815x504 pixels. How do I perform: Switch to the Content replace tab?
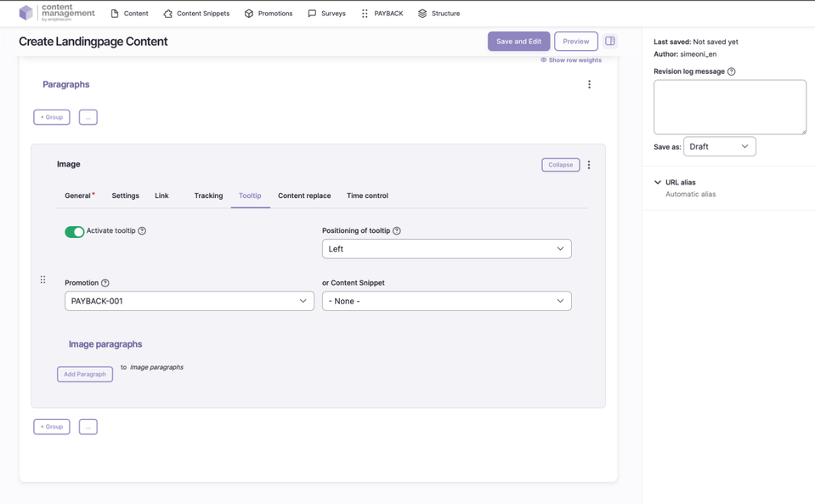[304, 195]
